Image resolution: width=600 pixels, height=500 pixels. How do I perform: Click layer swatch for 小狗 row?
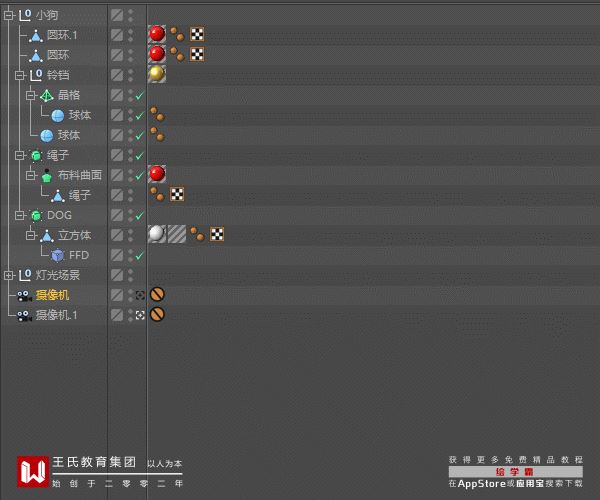[x=117, y=15]
